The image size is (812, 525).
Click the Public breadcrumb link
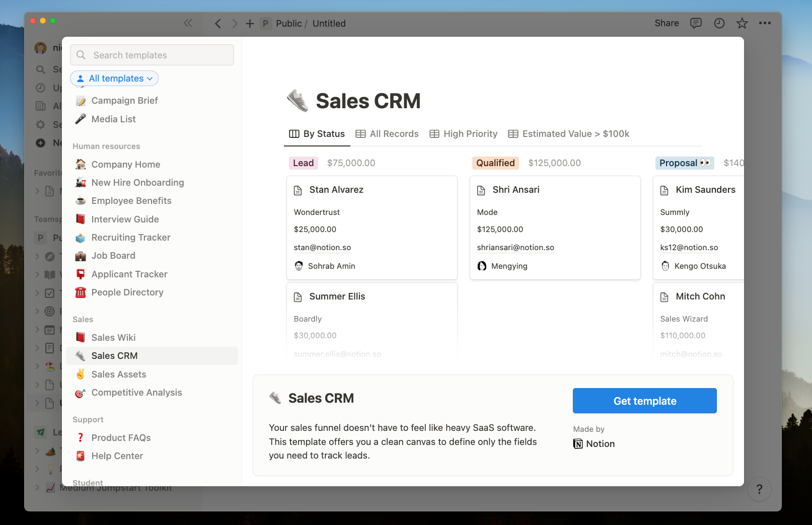pyautogui.click(x=288, y=24)
